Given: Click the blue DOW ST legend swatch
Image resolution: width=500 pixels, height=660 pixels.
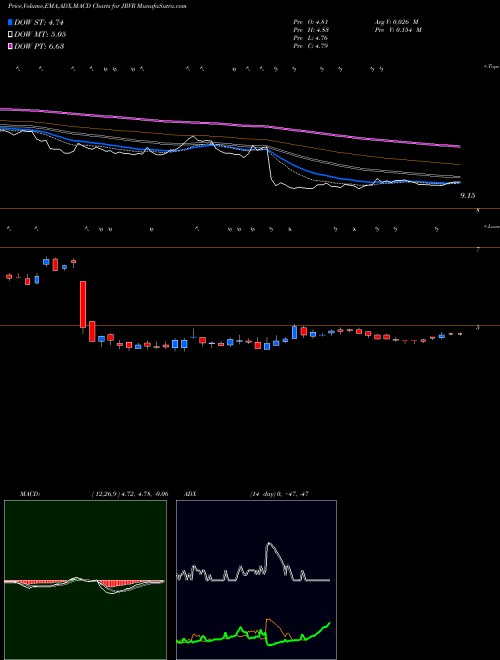Looking at the screenshot, I should 10,22.
